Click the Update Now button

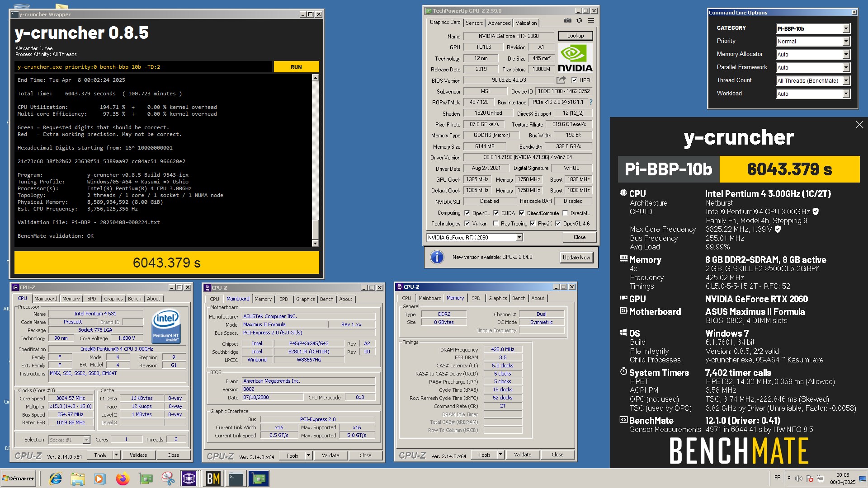pyautogui.click(x=576, y=258)
